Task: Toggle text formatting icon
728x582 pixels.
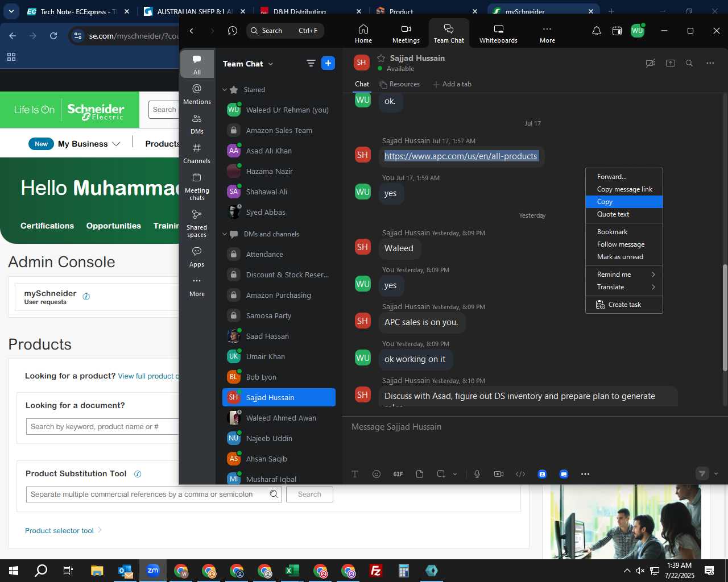Action: tap(355, 474)
